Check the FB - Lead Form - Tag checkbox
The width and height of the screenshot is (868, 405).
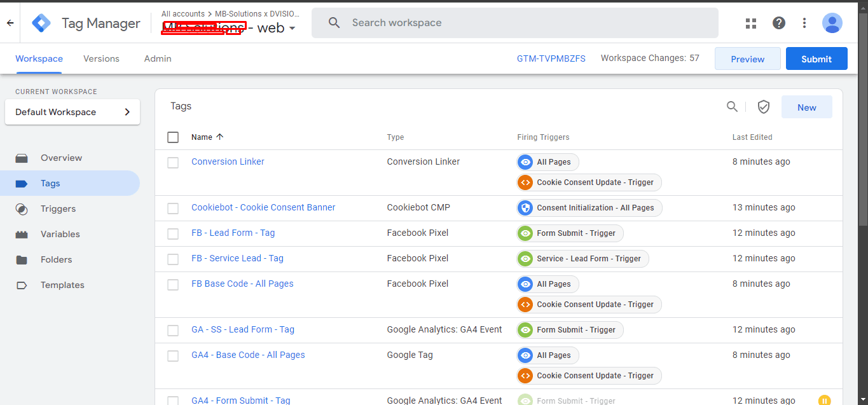coord(173,234)
